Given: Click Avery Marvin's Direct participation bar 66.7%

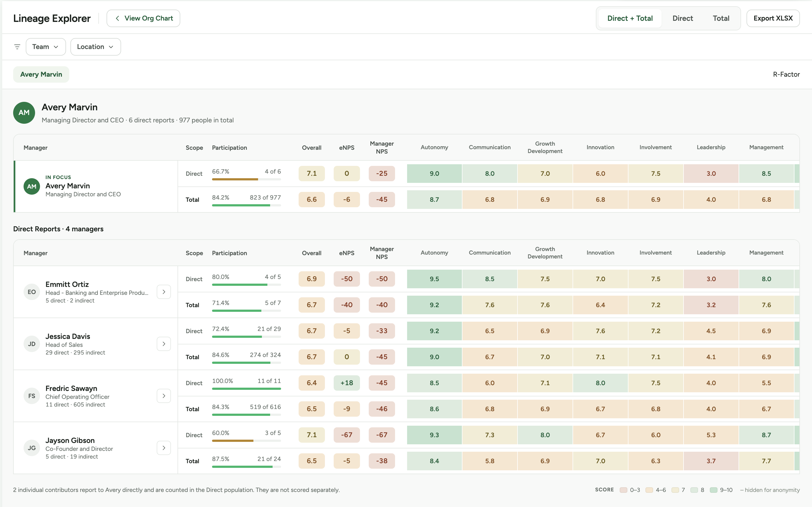Looking at the screenshot, I should 246,179.
